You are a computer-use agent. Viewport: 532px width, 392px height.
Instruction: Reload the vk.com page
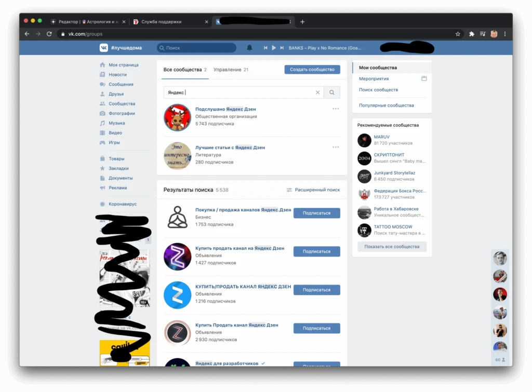(49, 34)
